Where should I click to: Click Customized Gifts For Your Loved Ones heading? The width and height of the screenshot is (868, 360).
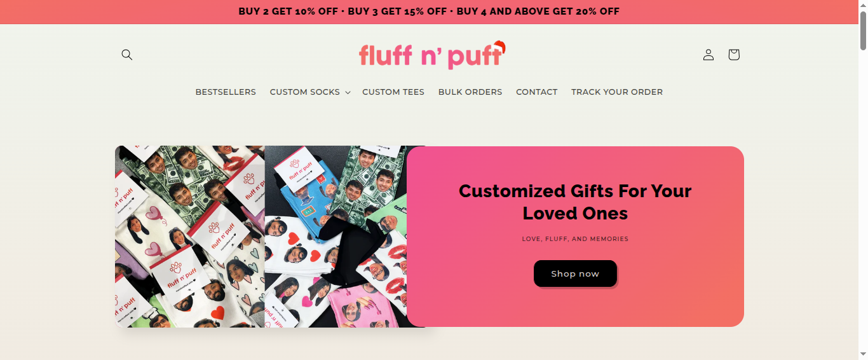[x=575, y=202]
